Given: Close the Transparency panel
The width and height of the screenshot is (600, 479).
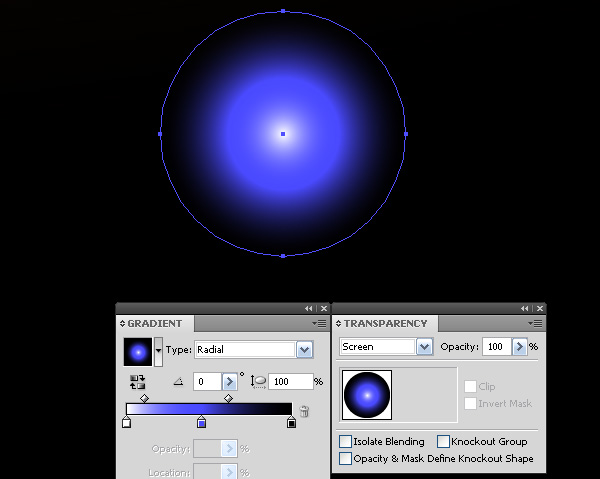Looking at the screenshot, I should pos(540,308).
